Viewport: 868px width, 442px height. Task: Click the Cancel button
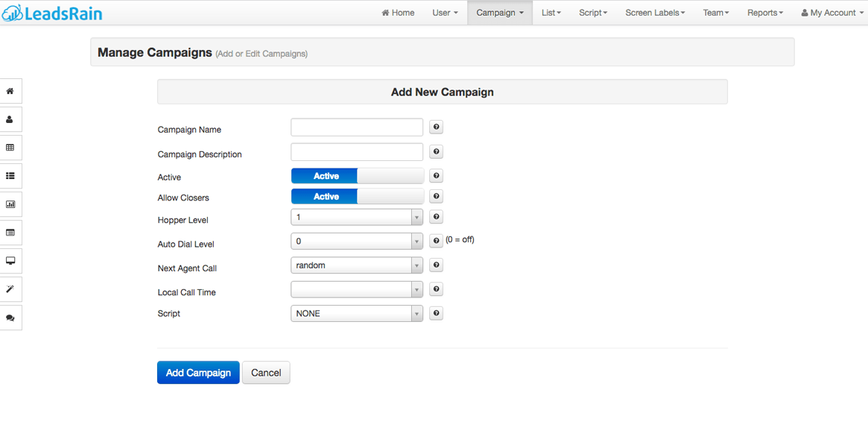[x=266, y=373]
